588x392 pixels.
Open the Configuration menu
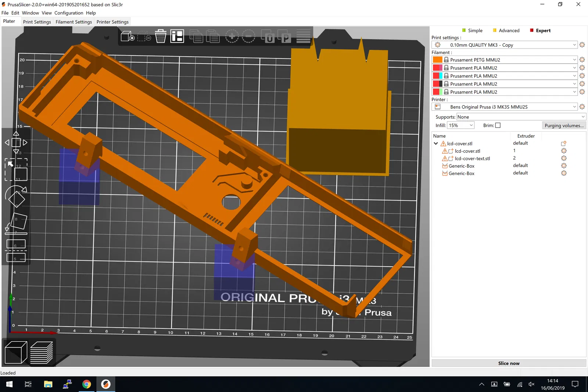coord(69,13)
